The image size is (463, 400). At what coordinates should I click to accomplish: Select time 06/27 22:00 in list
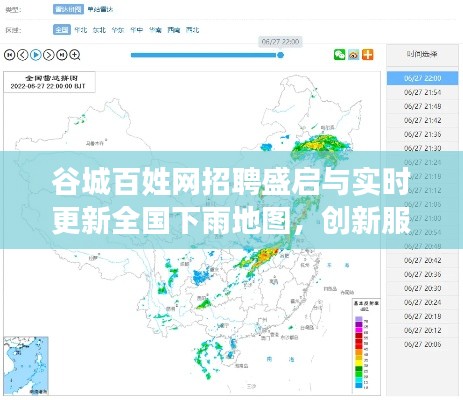pyautogui.click(x=422, y=78)
